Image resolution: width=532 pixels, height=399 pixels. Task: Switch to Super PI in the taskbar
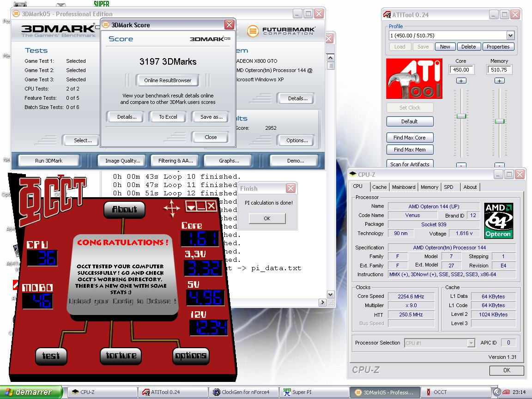pos(314,392)
